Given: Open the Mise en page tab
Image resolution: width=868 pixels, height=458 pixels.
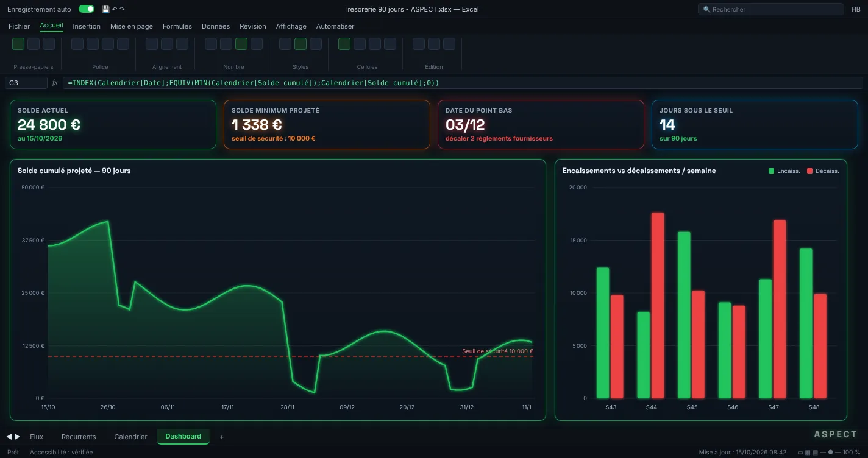Looking at the screenshot, I should pos(132,26).
